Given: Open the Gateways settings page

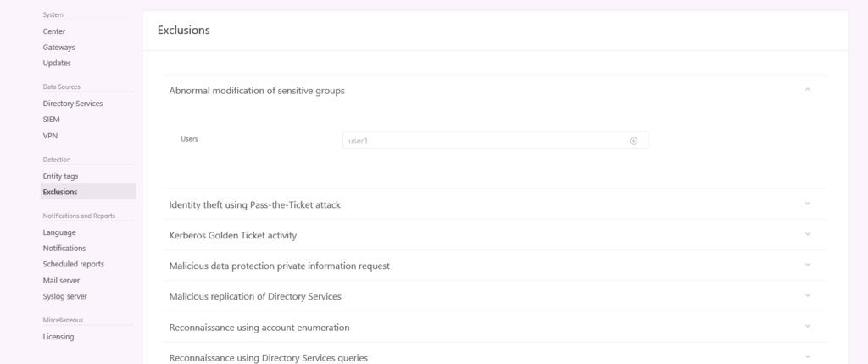Looking at the screenshot, I should pyautogui.click(x=58, y=48).
